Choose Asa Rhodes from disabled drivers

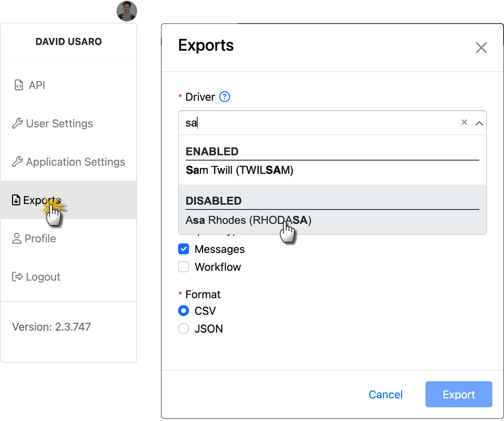click(x=248, y=220)
